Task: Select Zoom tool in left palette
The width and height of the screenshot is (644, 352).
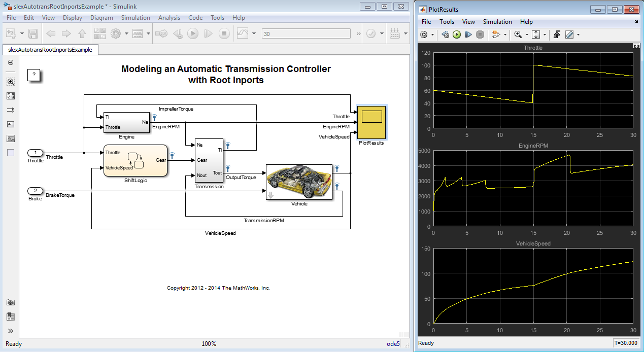Action: (11, 82)
